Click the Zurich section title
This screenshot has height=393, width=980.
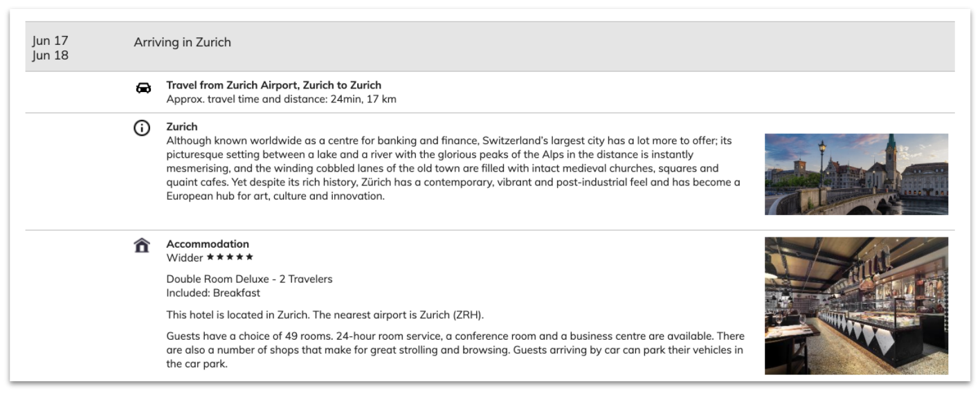coord(182,127)
